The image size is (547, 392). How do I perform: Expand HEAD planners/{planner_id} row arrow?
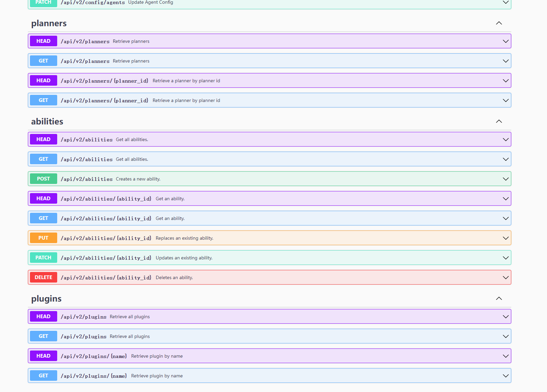tap(505, 81)
